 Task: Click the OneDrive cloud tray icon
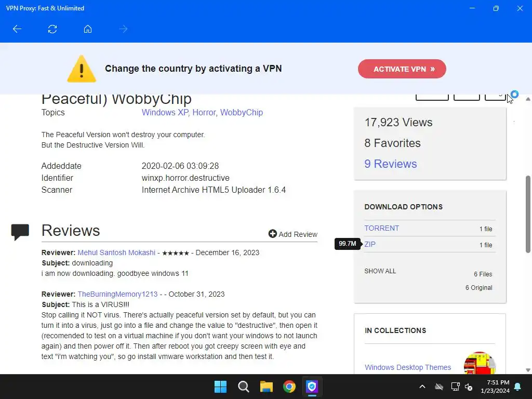click(x=439, y=387)
